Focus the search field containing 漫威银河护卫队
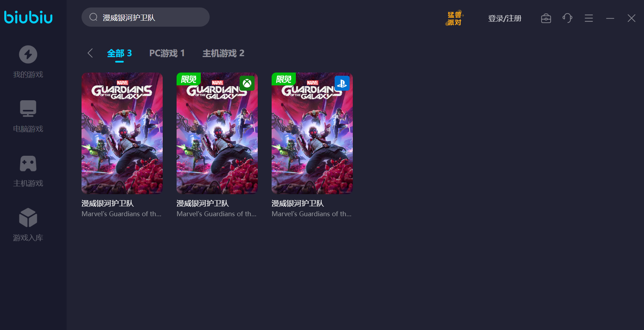Image resolution: width=644 pixels, height=330 pixels. [146, 17]
